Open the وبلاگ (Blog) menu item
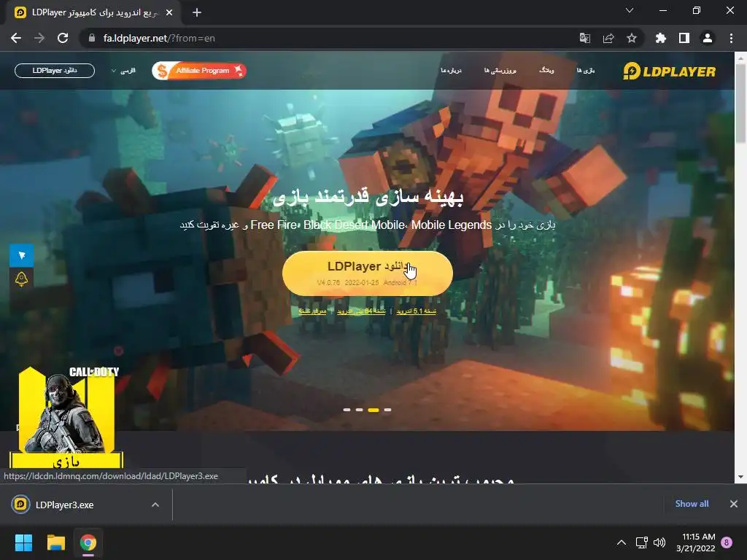The height and width of the screenshot is (560, 747). [x=546, y=71]
